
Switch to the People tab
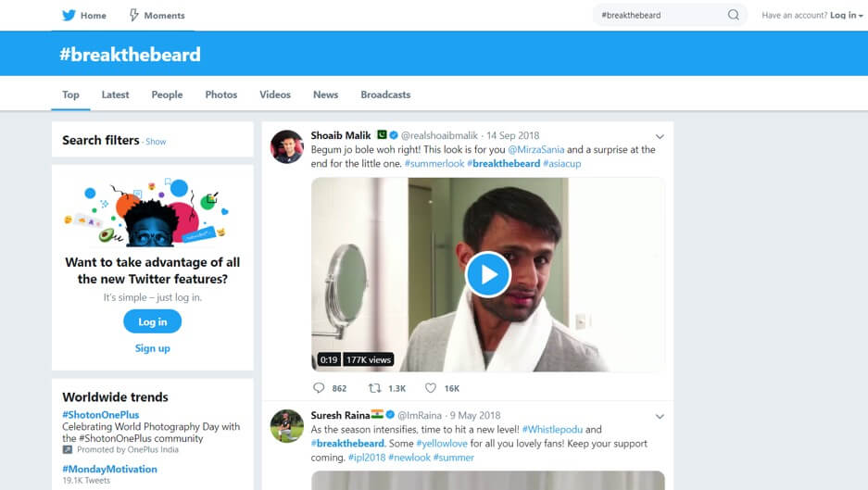click(x=167, y=94)
